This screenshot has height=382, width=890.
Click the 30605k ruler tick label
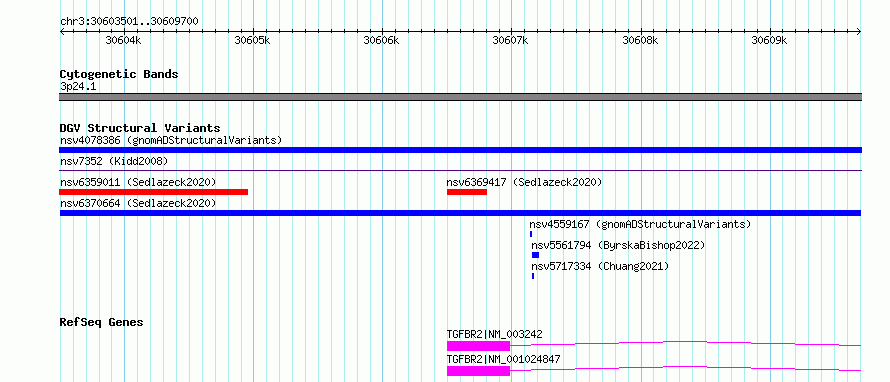coord(253,40)
